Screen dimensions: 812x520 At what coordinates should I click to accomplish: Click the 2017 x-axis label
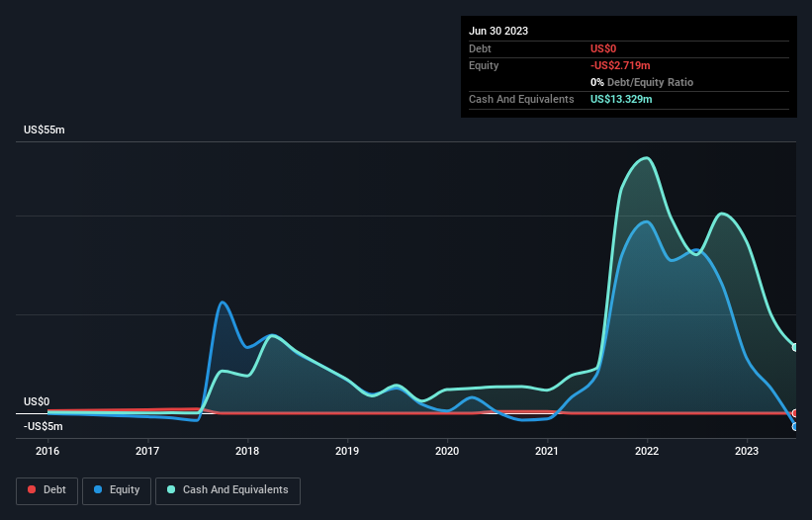pos(147,451)
